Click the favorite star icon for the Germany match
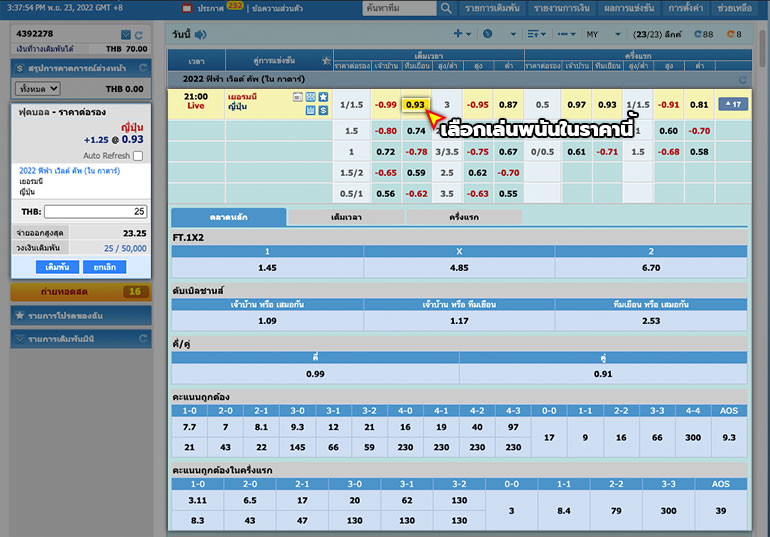 coord(323,97)
